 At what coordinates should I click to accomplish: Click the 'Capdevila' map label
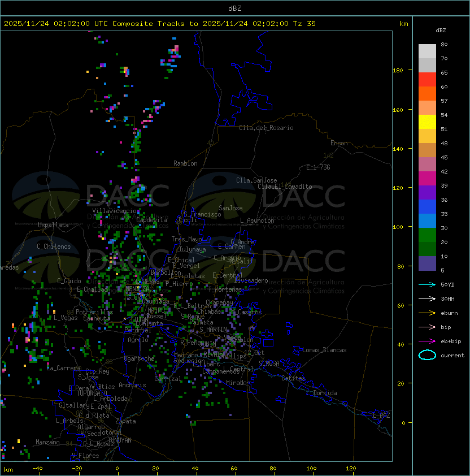pos(151,220)
